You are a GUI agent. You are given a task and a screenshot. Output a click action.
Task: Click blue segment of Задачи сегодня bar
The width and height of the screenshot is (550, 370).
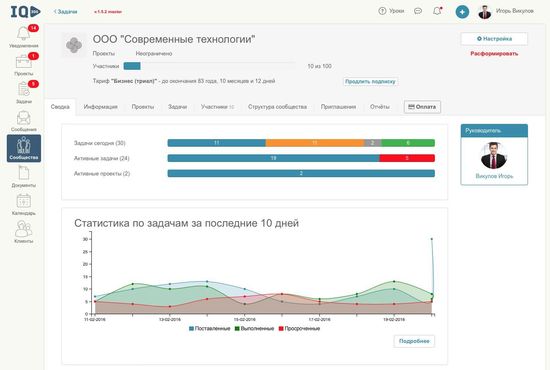tap(216, 143)
